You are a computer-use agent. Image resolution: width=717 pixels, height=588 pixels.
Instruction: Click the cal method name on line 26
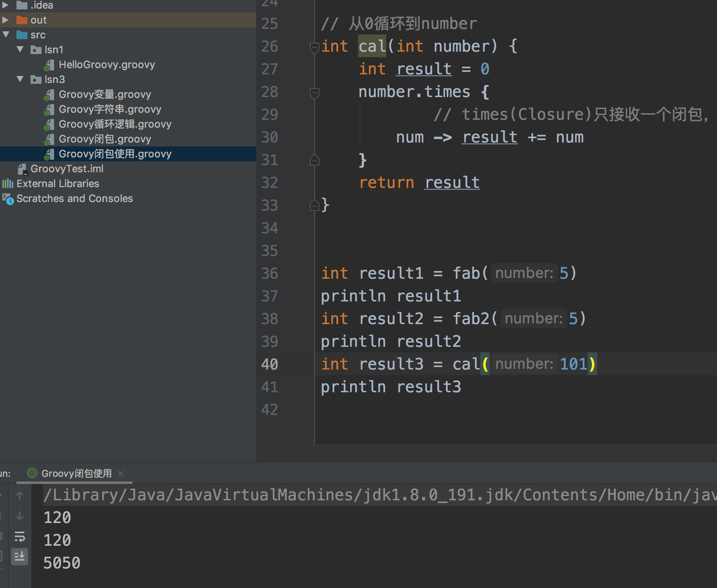(x=372, y=46)
